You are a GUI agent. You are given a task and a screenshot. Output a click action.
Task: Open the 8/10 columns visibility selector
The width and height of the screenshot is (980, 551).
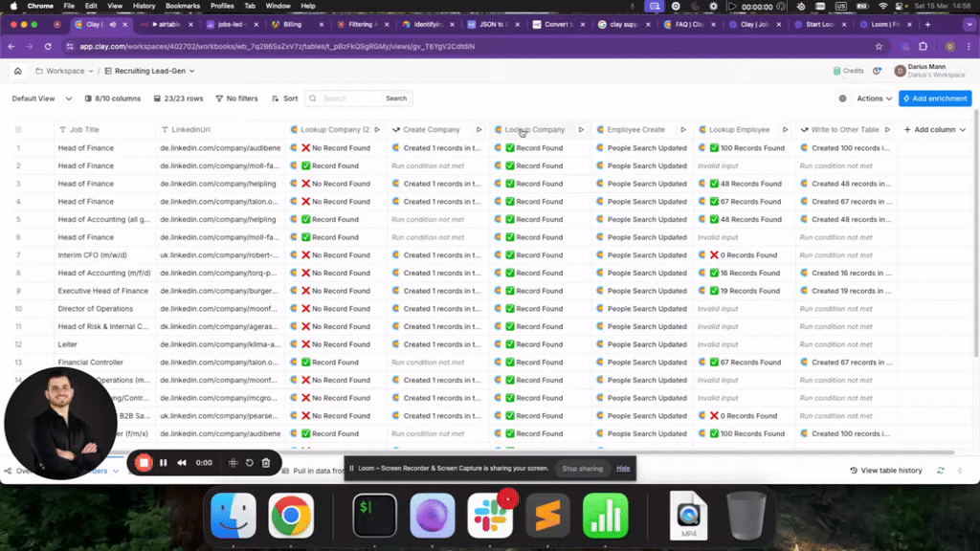(x=112, y=99)
